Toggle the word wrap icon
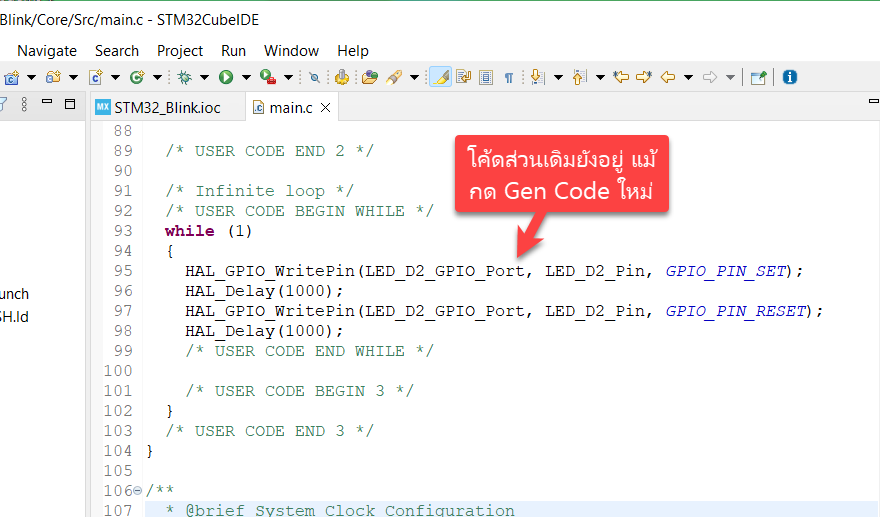 pyautogui.click(x=464, y=77)
